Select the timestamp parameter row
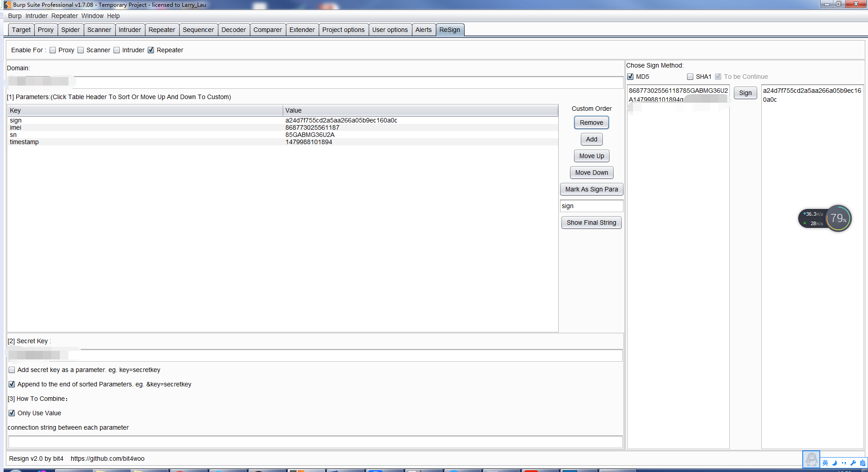 [x=283, y=142]
